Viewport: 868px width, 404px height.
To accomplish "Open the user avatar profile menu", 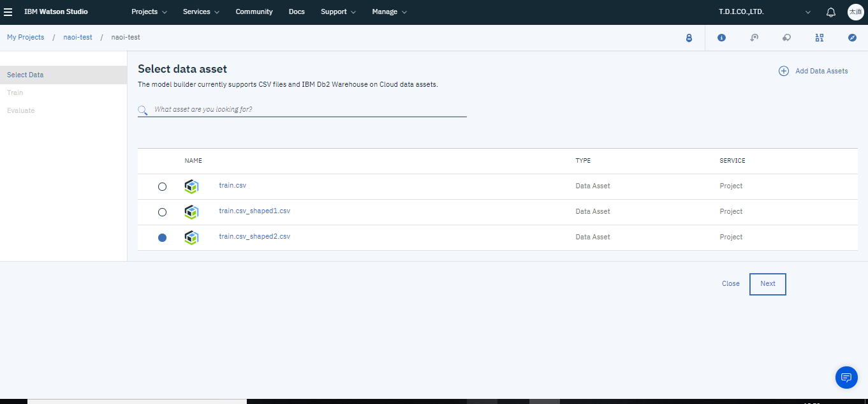I will click(x=855, y=12).
